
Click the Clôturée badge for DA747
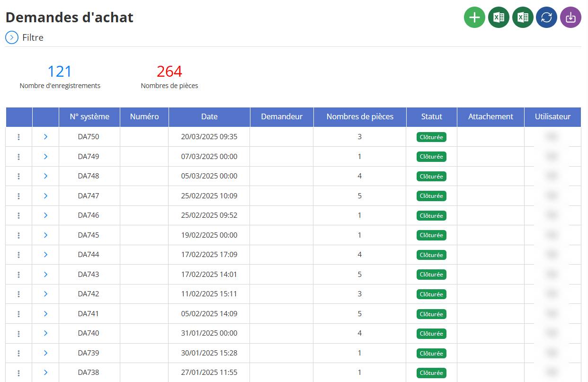431,196
